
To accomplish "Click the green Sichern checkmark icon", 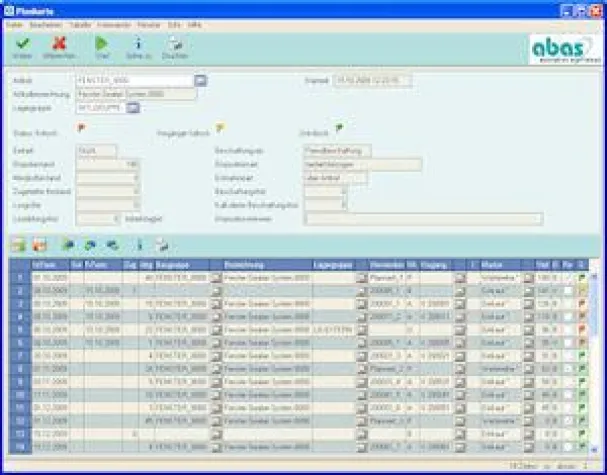I will coord(23,44).
